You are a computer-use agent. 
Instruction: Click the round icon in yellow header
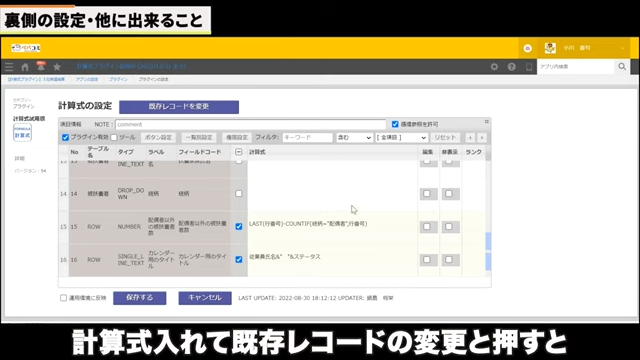pos(527,48)
